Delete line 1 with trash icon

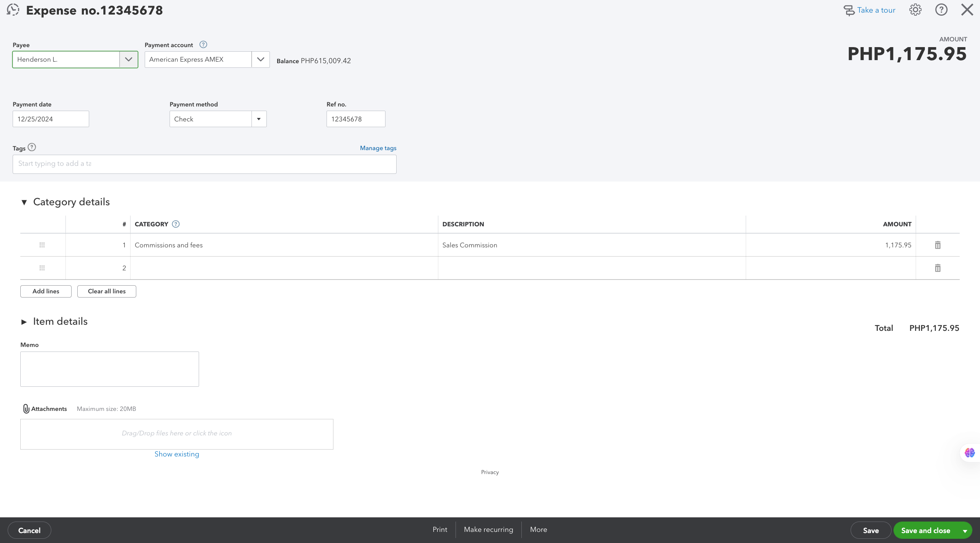click(x=938, y=245)
